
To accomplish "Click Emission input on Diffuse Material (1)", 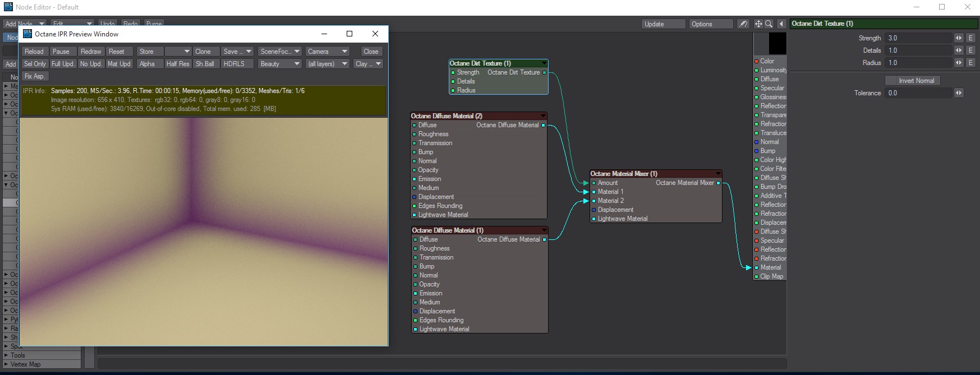I will coord(416,293).
